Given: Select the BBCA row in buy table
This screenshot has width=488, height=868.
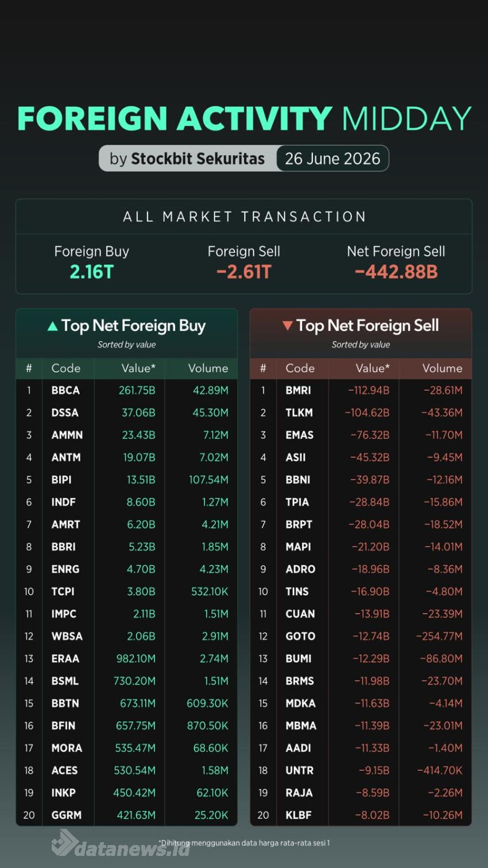Looking at the screenshot, I should [x=127, y=390].
